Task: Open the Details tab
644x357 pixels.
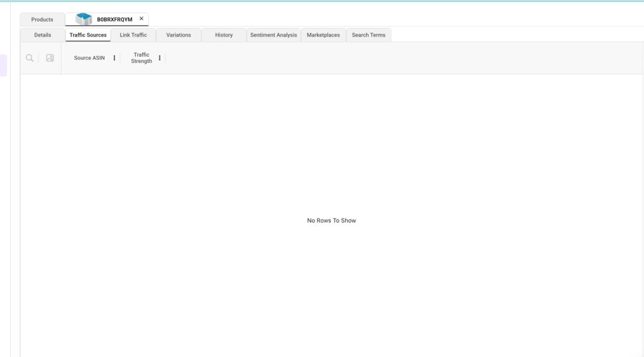Action: [43, 35]
